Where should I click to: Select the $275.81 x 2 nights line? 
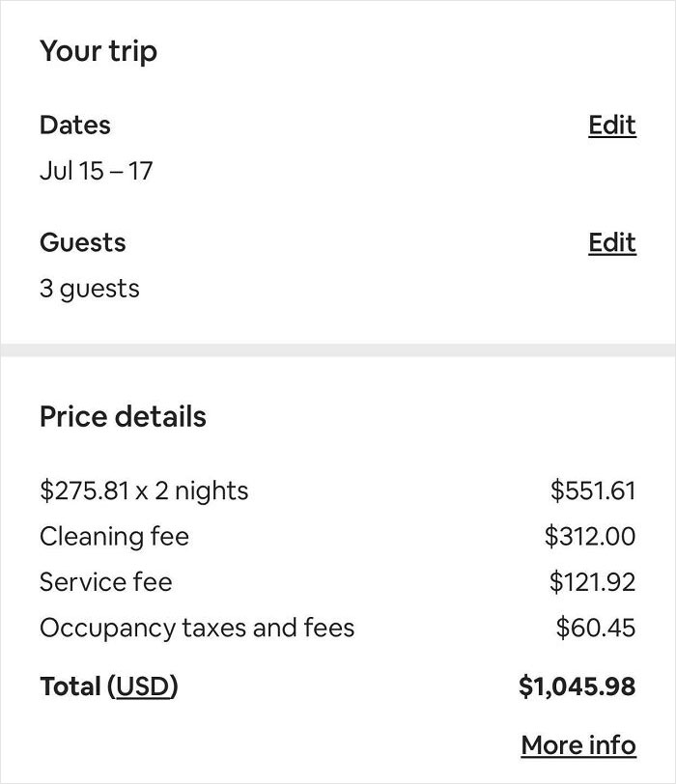click(143, 490)
